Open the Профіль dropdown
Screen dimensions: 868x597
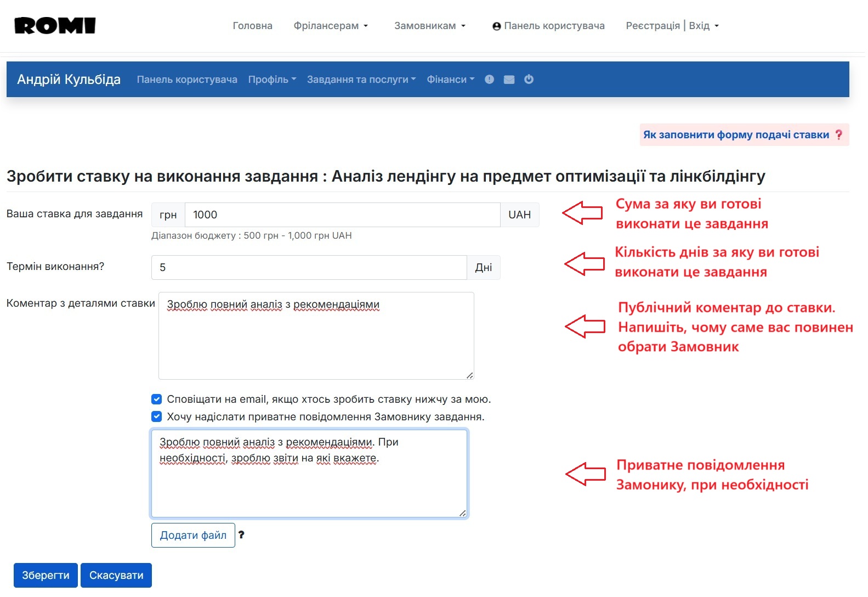click(272, 80)
